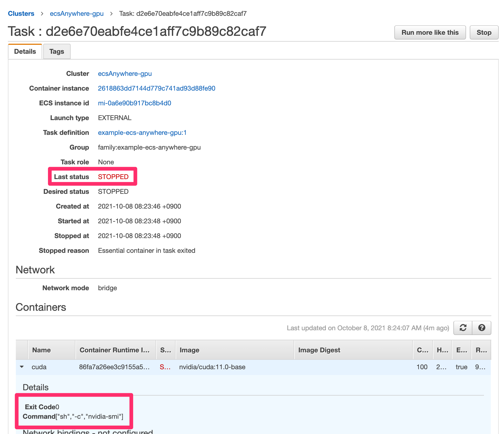
Task: Open the Cluster field ecsAnywhere-gpu link
Action: [x=125, y=73]
